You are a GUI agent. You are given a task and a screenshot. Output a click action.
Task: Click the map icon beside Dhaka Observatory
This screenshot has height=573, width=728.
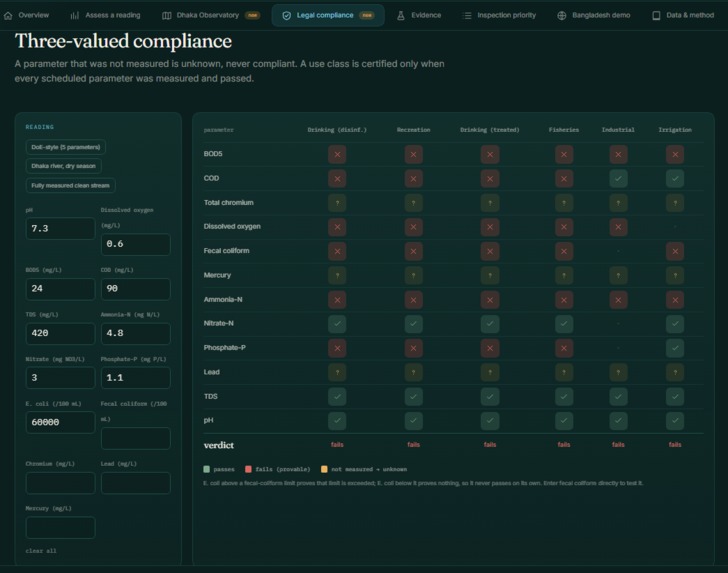[x=167, y=16]
